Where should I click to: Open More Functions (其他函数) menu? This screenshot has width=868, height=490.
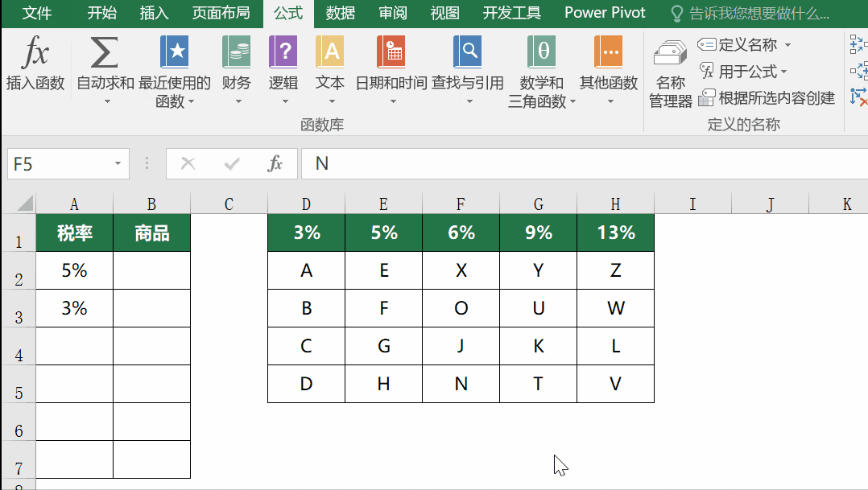609,69
